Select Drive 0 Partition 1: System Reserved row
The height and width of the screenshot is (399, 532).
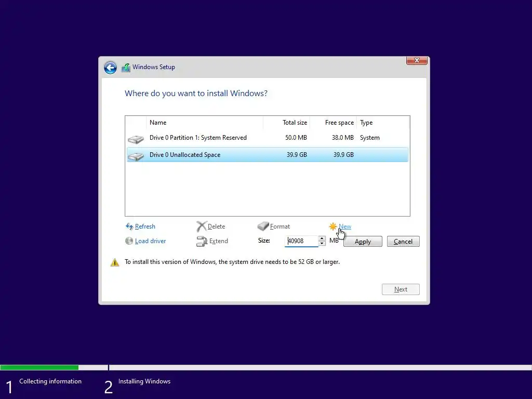(x=268, y=138)
